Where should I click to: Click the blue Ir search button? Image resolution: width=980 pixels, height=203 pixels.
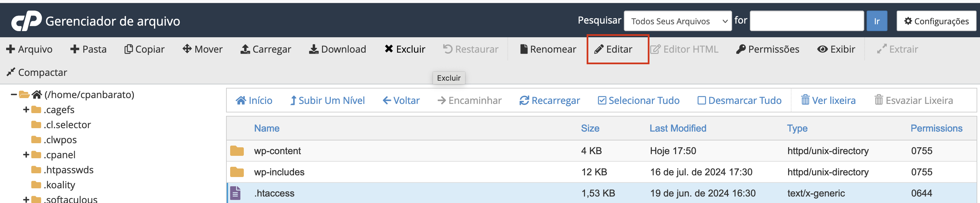877,21
